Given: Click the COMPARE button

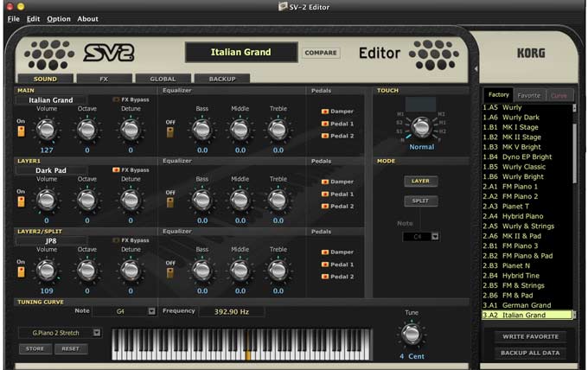Looking at the screenshot, I should click(321, 53).
